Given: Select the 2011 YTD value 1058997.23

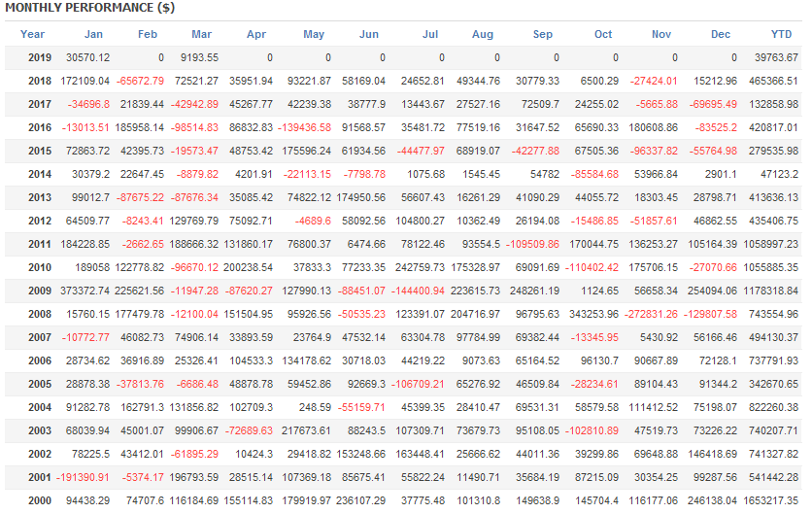Looking at the screenshot, I should click(x=770, y=244).
